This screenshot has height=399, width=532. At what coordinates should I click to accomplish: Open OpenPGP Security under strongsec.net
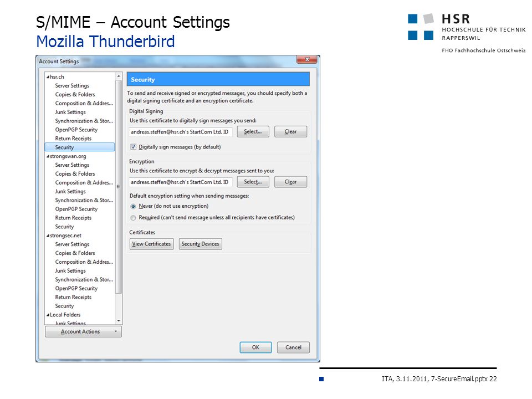coord(76,289)
